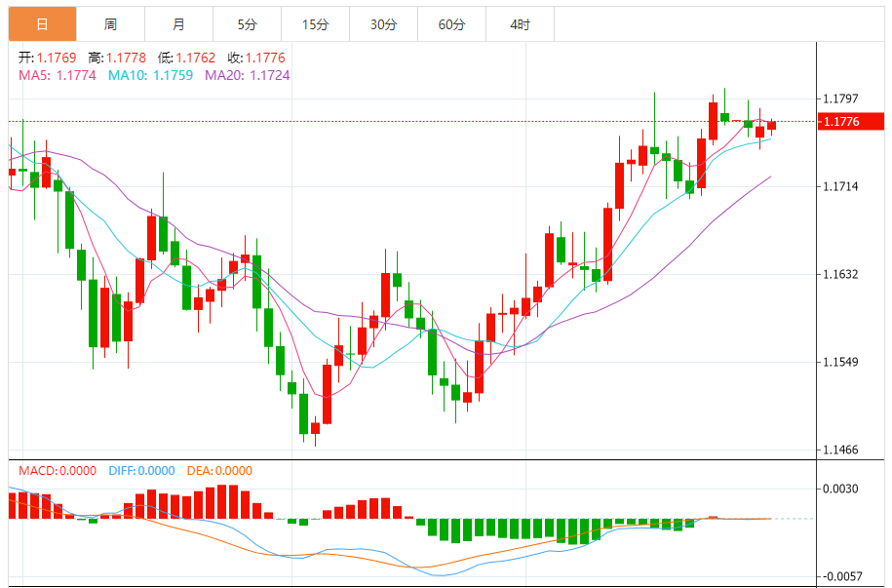The image size is (892, 588).
Task: Click the 1.1466 price axis label
Action: click(x=840, y=450)
